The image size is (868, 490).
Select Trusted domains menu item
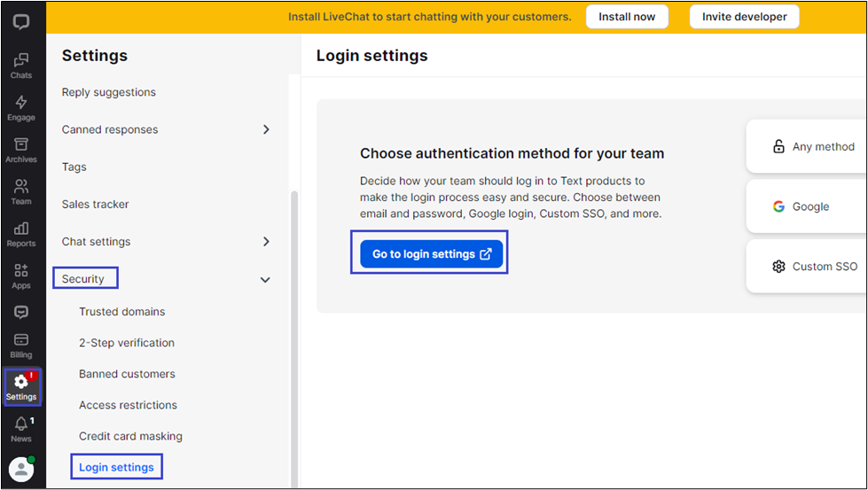pyautogui.click(x=121, y=312)
